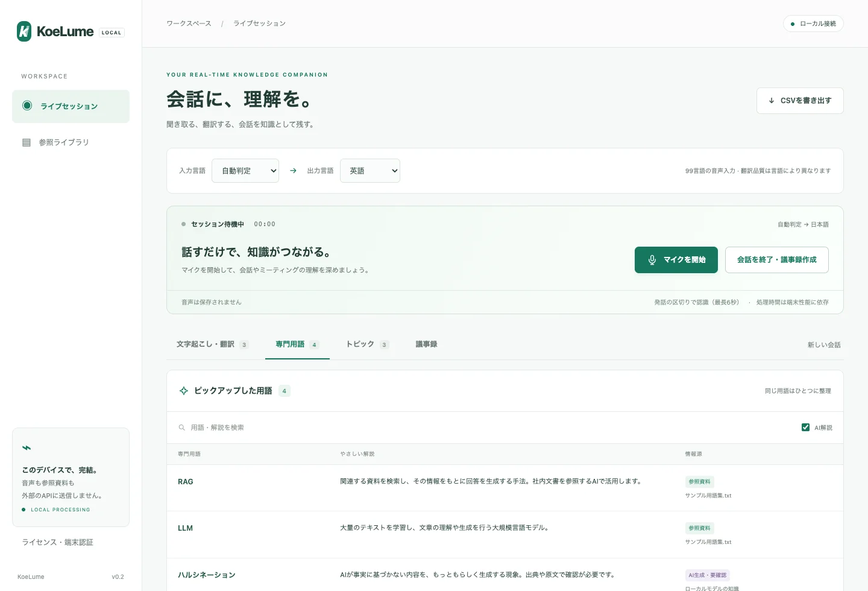
Task: Click the ハルシネーション term name
Action: pyautogui.click(x=206, y=575)
